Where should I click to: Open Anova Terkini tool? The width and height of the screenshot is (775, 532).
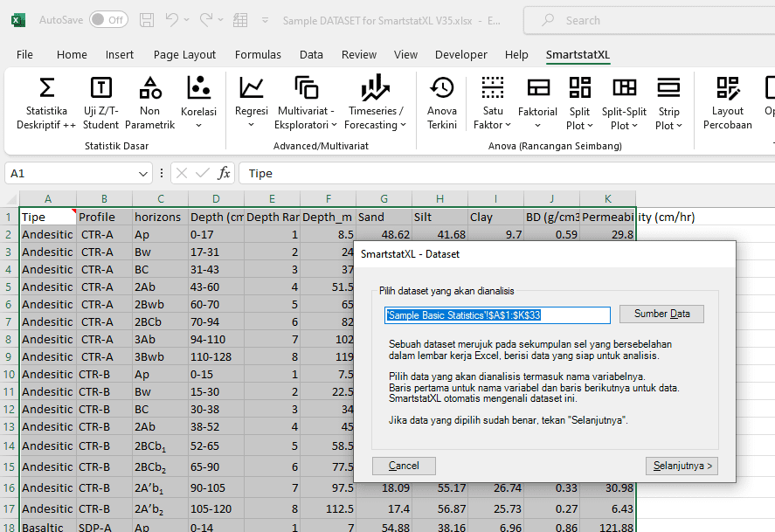point(442,102)
